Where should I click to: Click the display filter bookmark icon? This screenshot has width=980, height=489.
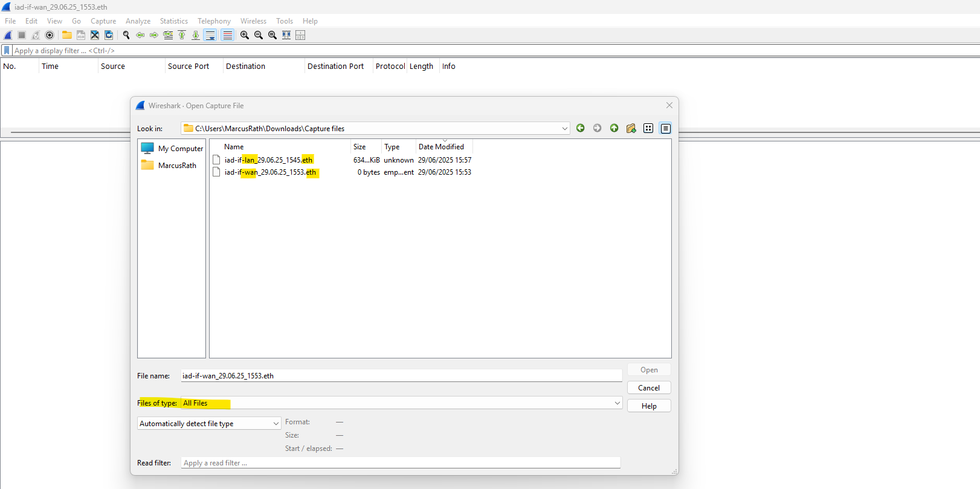click(7, 50)
